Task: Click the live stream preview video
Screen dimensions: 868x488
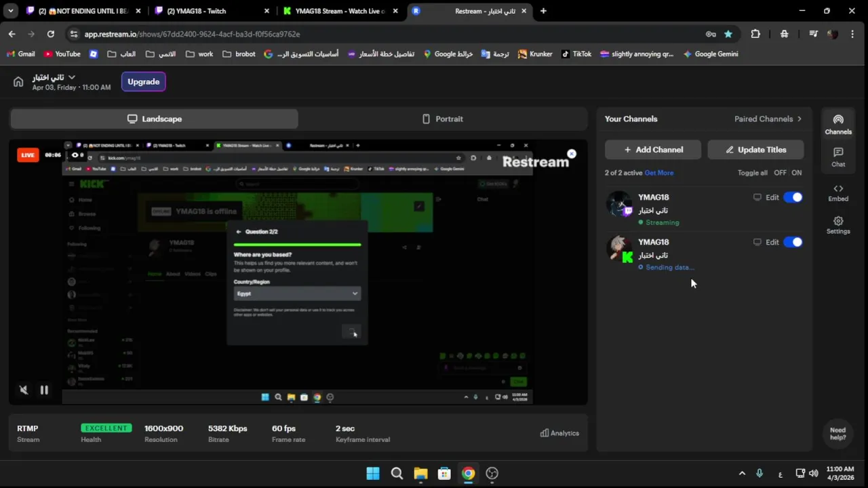Action: (x=298, y=272)
